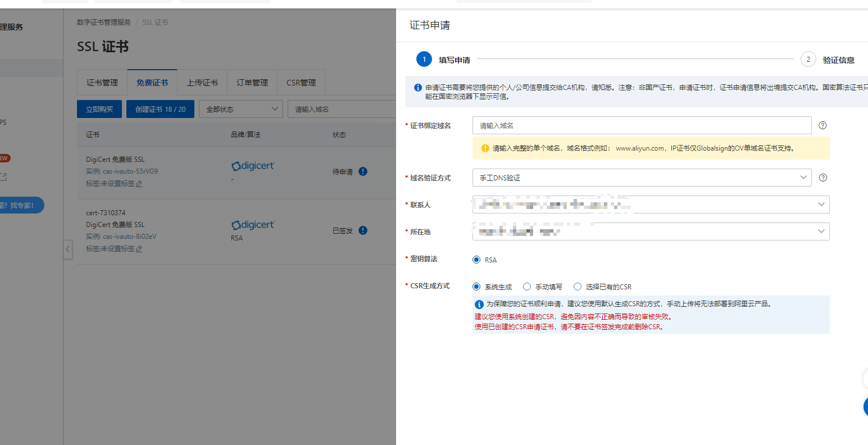This screenshot has width=868, height=445.
Task: Click help icon beside domain name field
Action: [x=822, y=125]
